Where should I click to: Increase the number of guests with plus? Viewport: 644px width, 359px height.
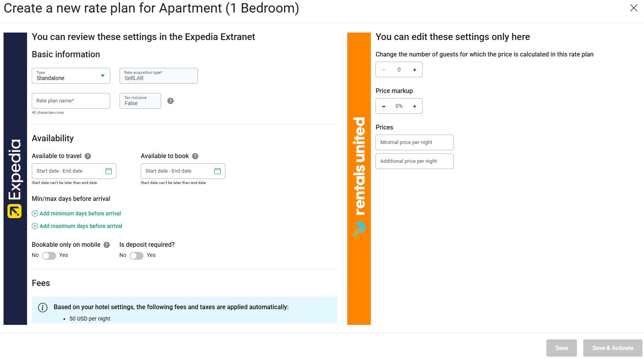point(415,70)
